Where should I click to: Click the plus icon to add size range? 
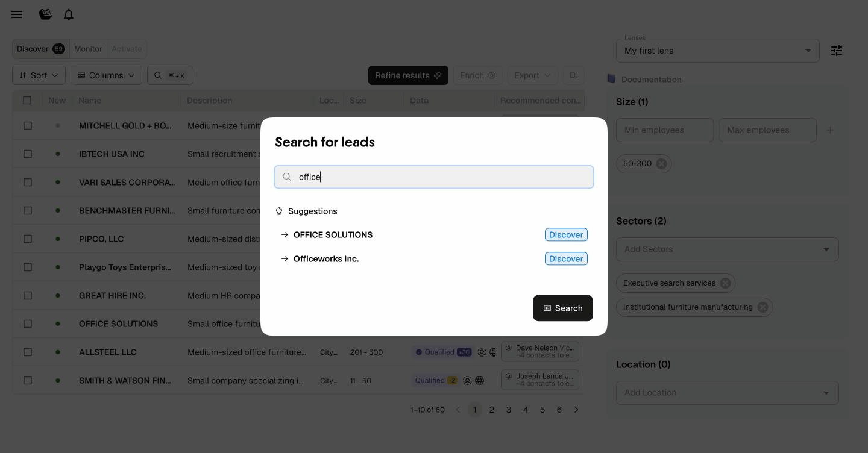click(830, 130)
